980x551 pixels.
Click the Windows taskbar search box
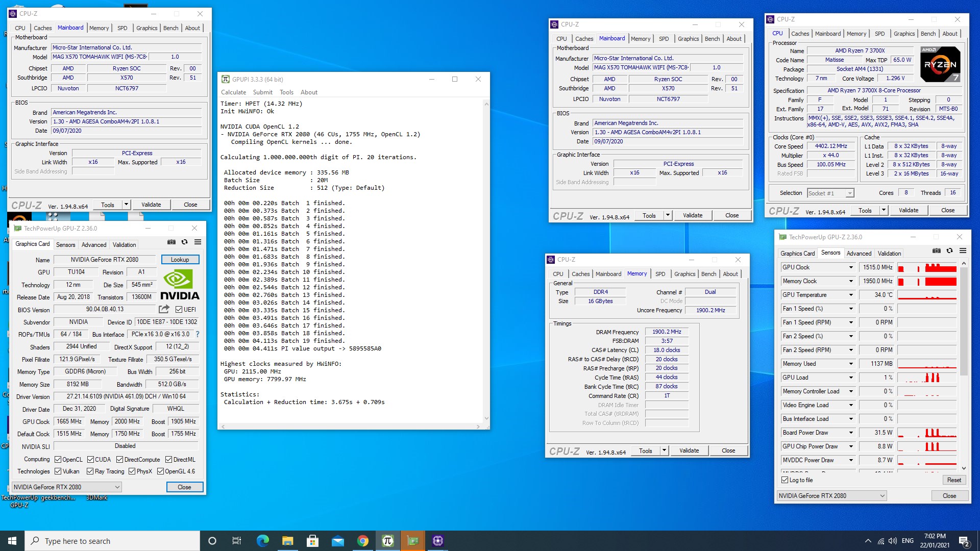tap(112, 541)
